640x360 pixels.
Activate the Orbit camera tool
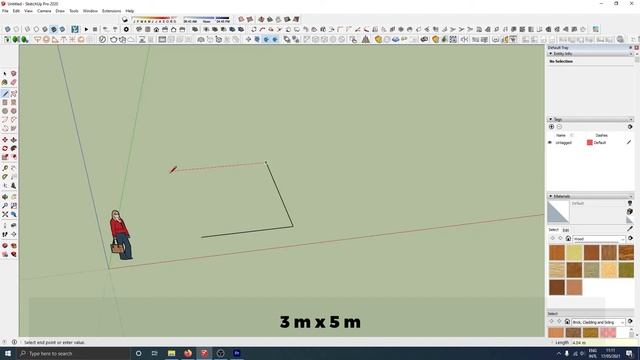[x=5, y=197]
